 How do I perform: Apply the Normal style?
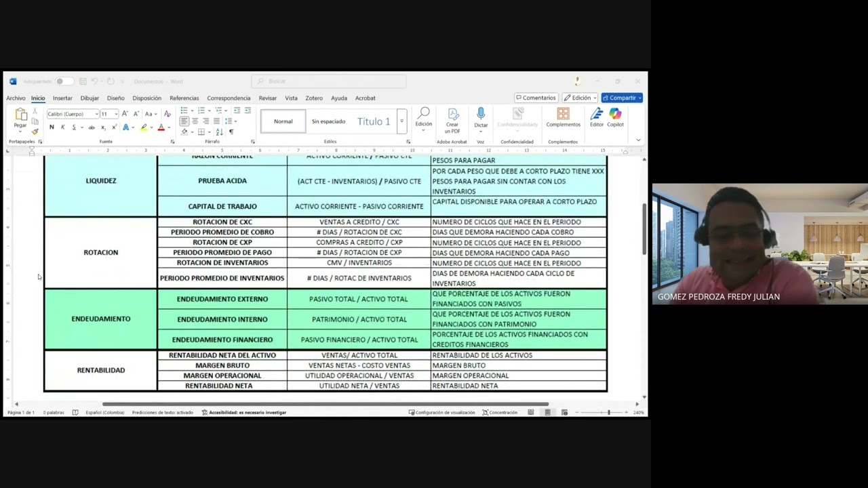point(283,121)
